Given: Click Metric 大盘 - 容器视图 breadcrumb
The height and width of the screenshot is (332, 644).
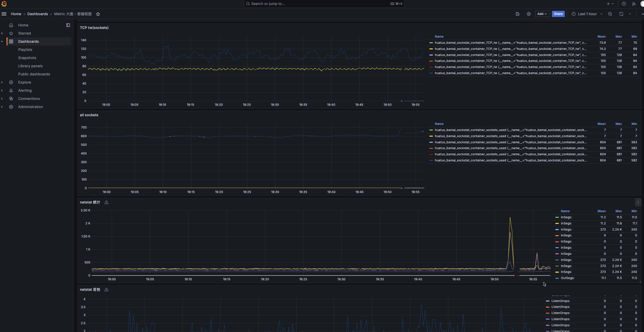Looking at the screenshot, I should coord(73,14).
